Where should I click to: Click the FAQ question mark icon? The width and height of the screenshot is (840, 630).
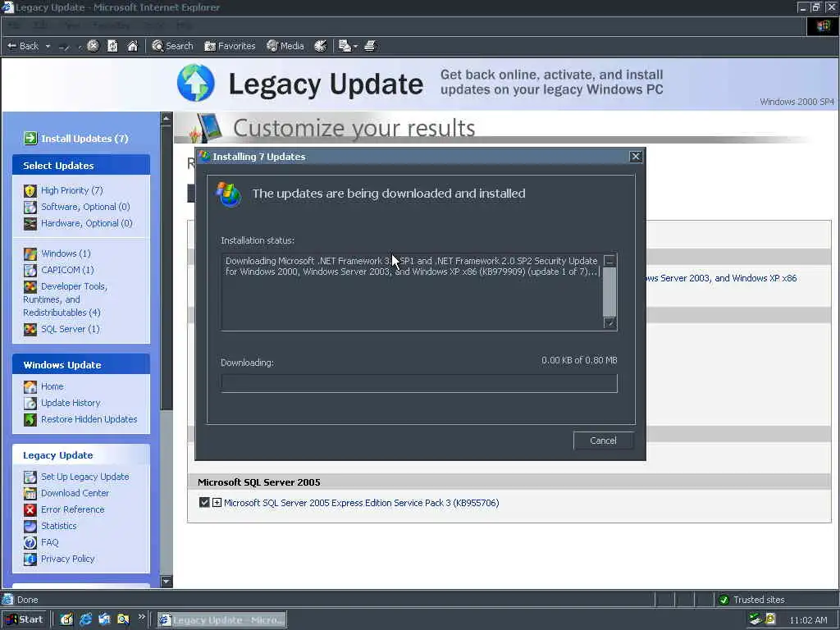30,543
